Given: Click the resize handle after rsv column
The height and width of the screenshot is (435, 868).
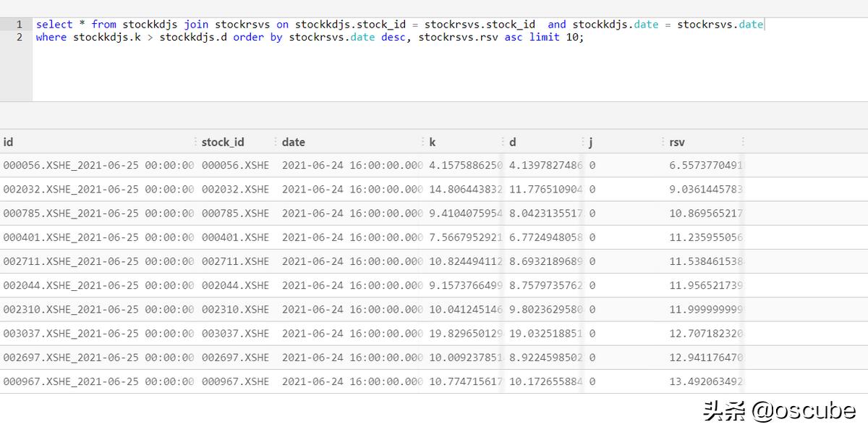Looking at the screenshot, I should (743, 142).
